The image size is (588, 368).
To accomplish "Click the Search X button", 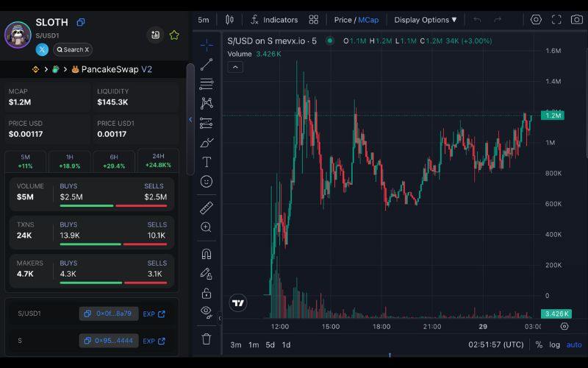I will pos(73,49).
